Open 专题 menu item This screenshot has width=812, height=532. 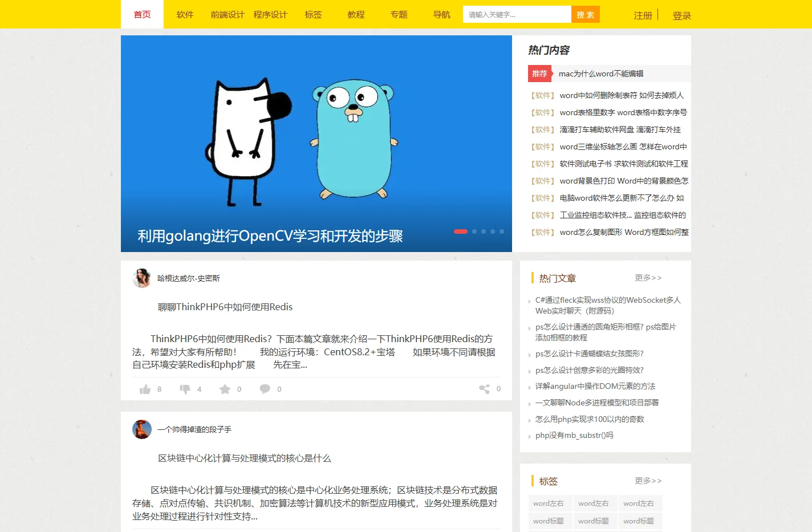click(399, 14)
